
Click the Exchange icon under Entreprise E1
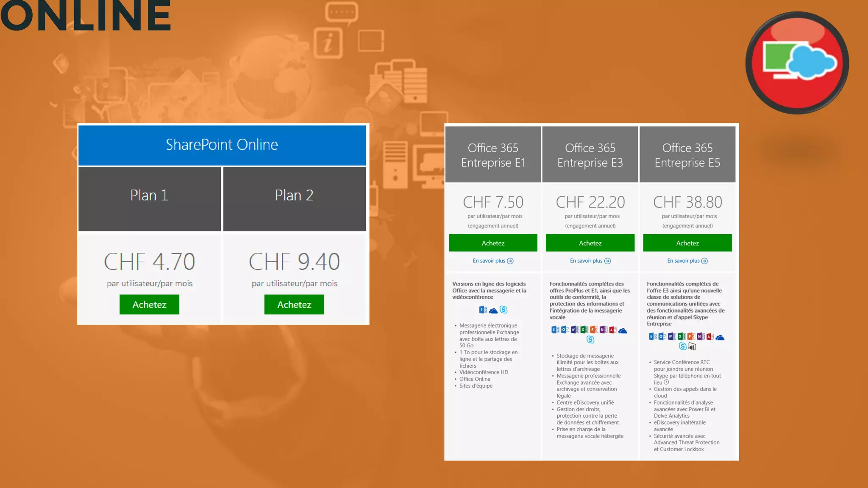tap(483, 310)
